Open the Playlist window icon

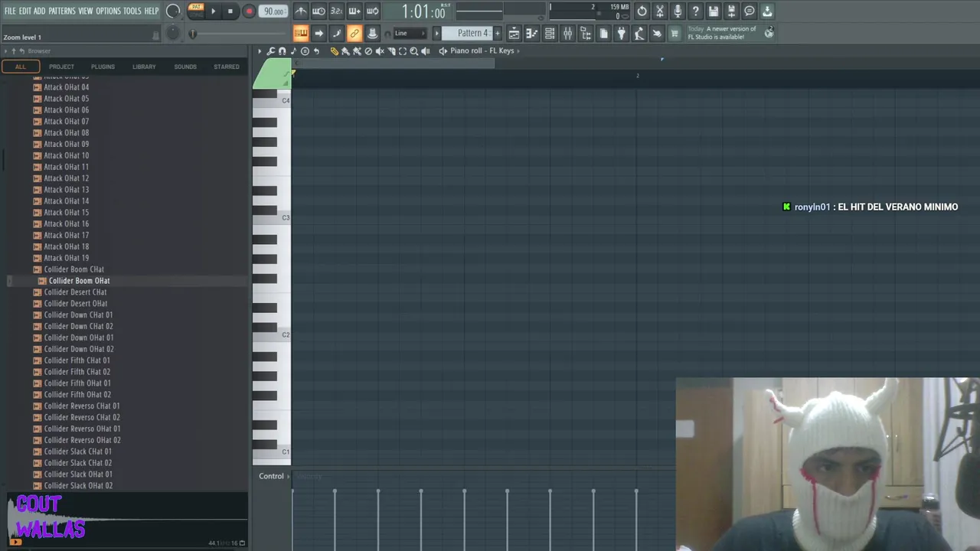tap(514, 34)
